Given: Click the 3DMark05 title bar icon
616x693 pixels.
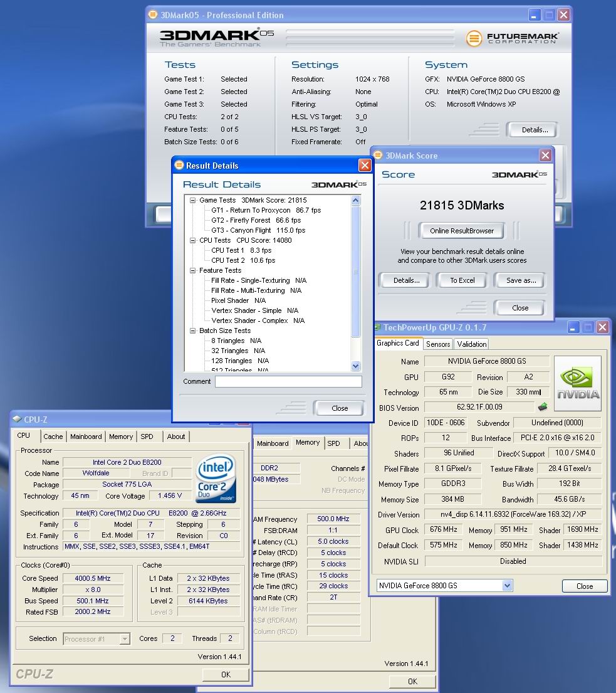Looking at the screenshot, I should click(x=153, y=14).
